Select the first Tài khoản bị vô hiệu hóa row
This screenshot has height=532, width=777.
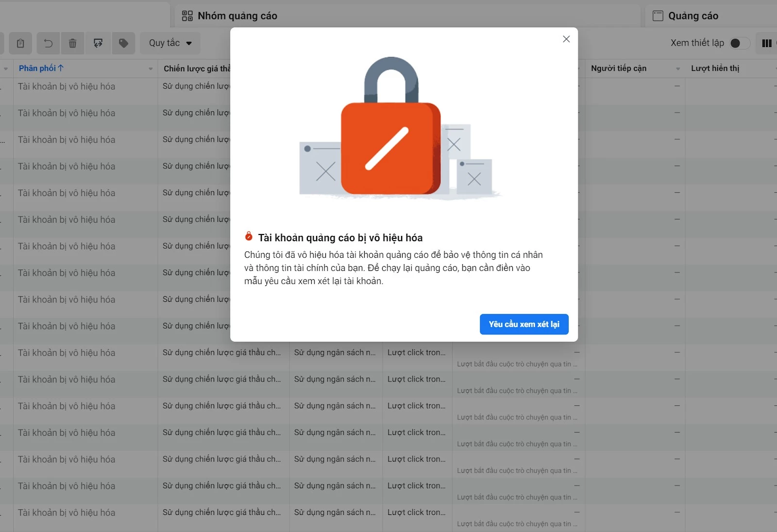(x=67, y=86)
